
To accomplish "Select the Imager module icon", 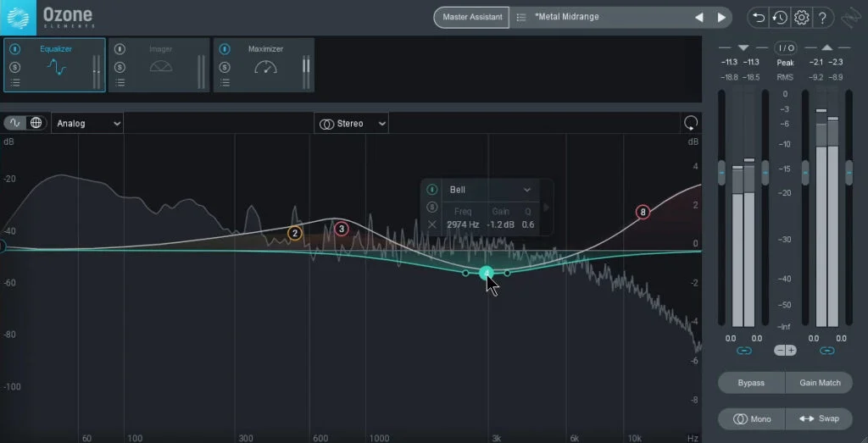I will pos(160,67).
